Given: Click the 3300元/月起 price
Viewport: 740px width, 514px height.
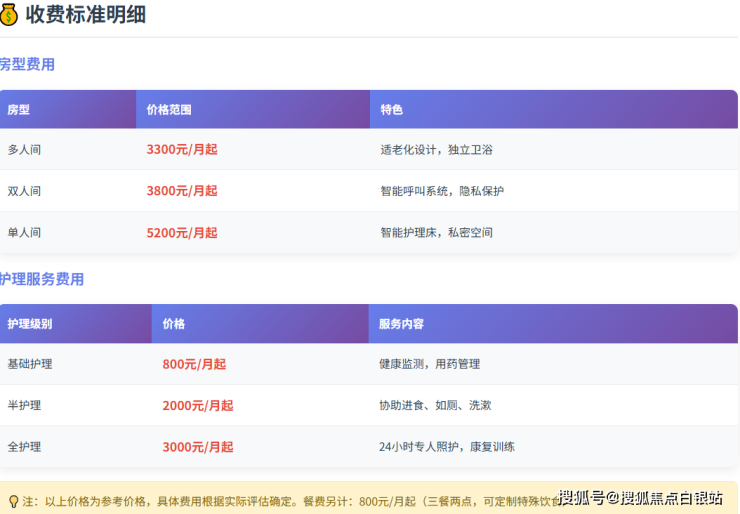Looking at the screenshot, I should 182,150.
